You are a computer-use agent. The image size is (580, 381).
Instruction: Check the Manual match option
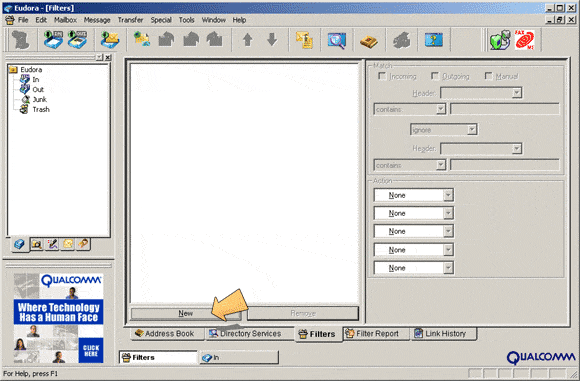point(488,76)
